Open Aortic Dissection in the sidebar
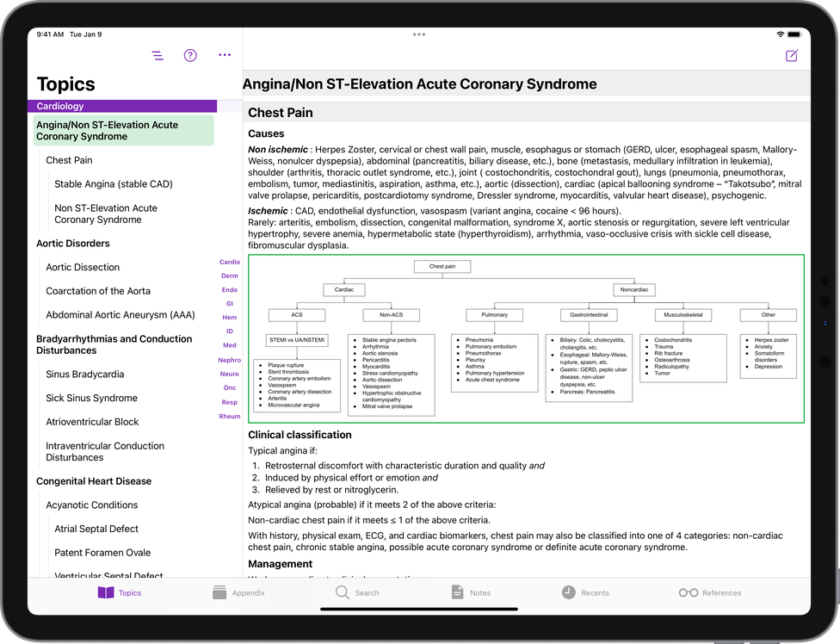Screen dimensions: 840x644 click(83, 267)
